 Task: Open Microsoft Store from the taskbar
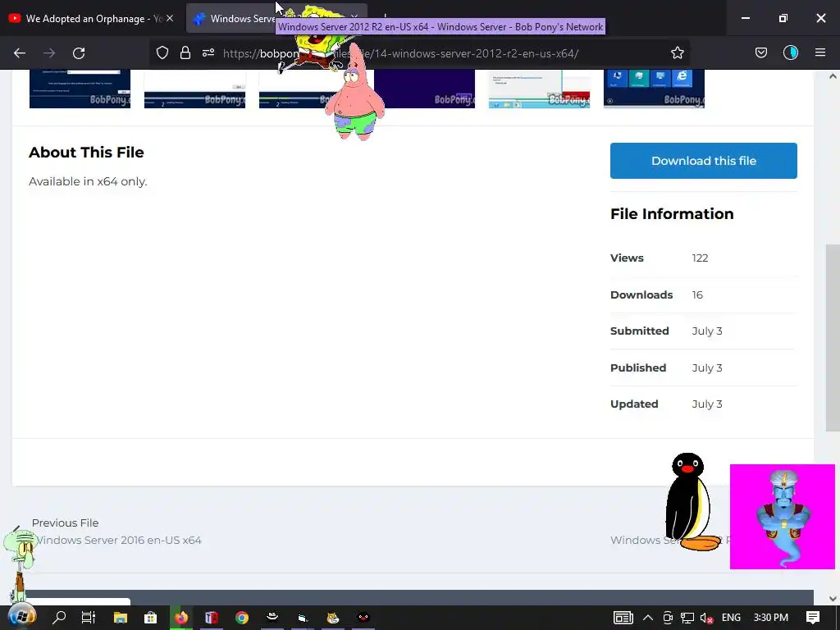point(151,618)
